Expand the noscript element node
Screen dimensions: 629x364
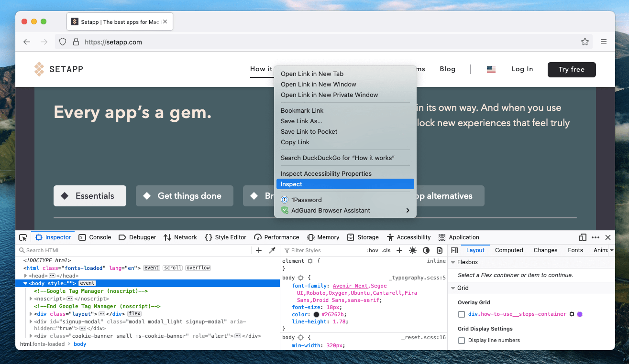[x=31, y=299]
